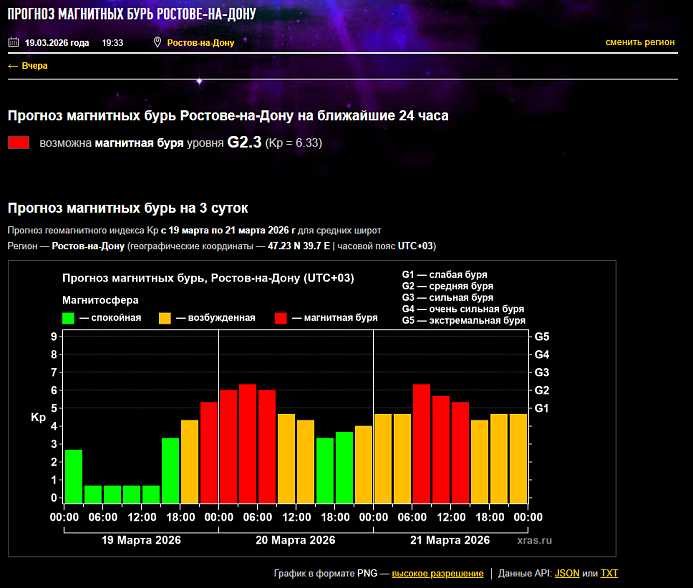
Task: Click the red G2.3 storm level indicator
Action: pos(19,143)
